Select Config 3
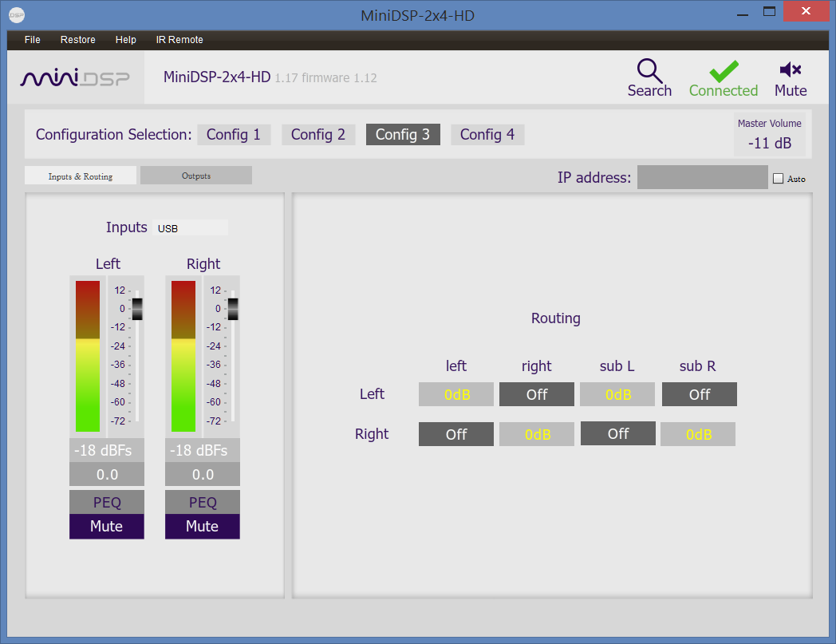This screenshot has width=836, height=644. click(x=403, y=134)
